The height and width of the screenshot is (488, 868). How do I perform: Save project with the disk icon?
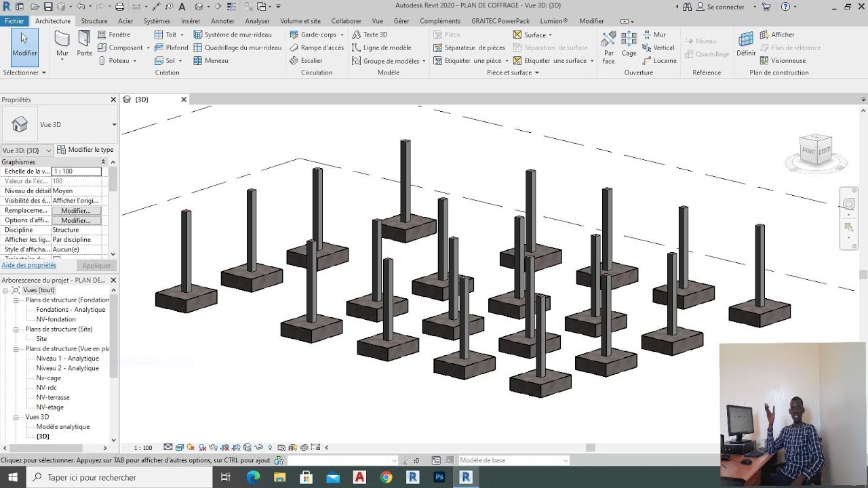(48, 6)
